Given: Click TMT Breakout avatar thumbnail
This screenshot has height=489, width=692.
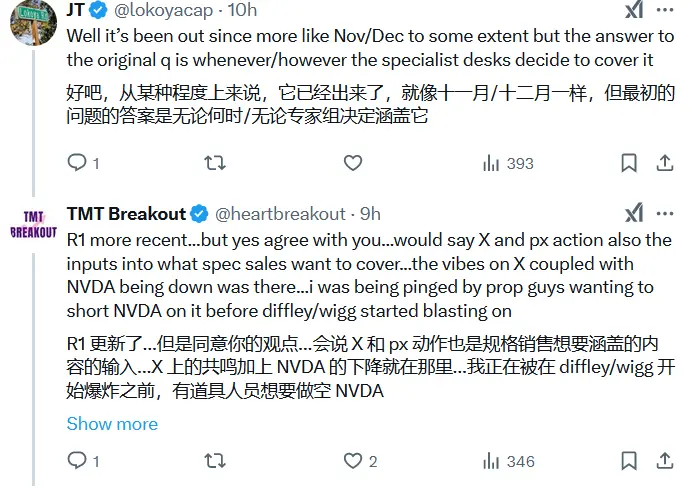Looking at the screenshot, I should pos(33,225).
